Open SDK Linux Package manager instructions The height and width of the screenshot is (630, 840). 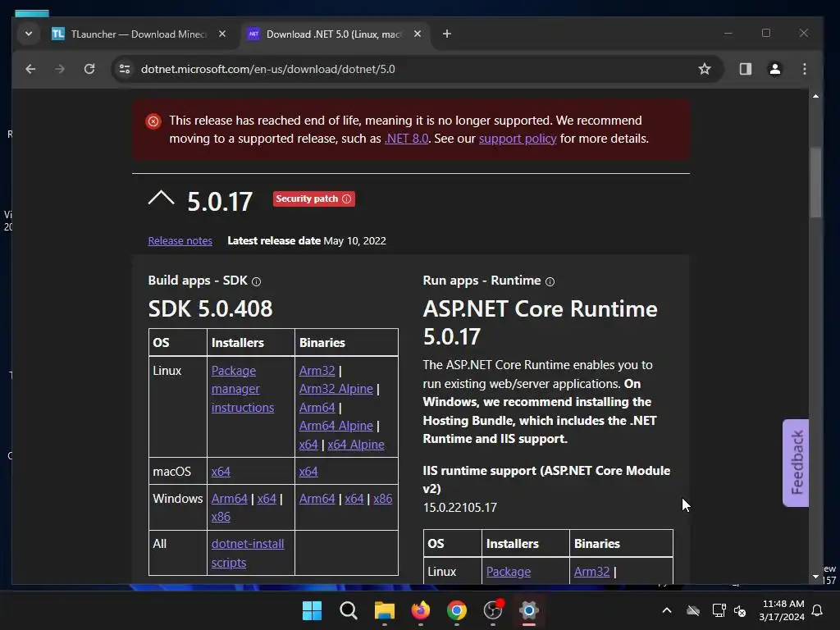[x=242, y=389]
